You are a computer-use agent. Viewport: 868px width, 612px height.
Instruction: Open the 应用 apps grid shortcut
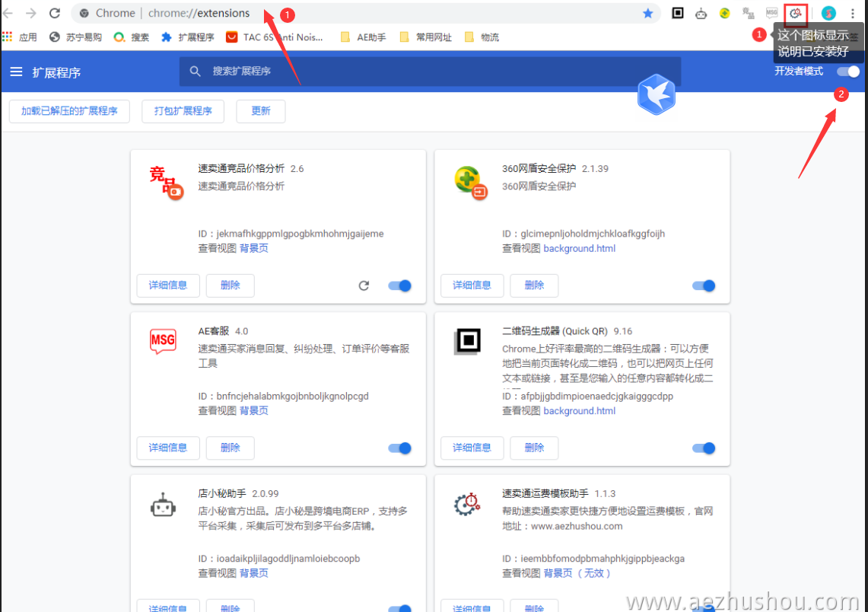19,37
